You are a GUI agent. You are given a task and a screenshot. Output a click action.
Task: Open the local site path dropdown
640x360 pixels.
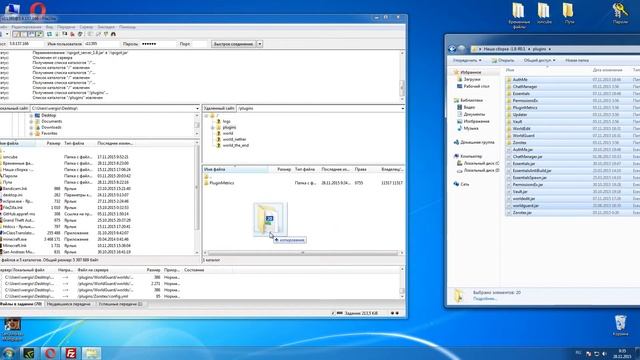(x=197, y=109)
